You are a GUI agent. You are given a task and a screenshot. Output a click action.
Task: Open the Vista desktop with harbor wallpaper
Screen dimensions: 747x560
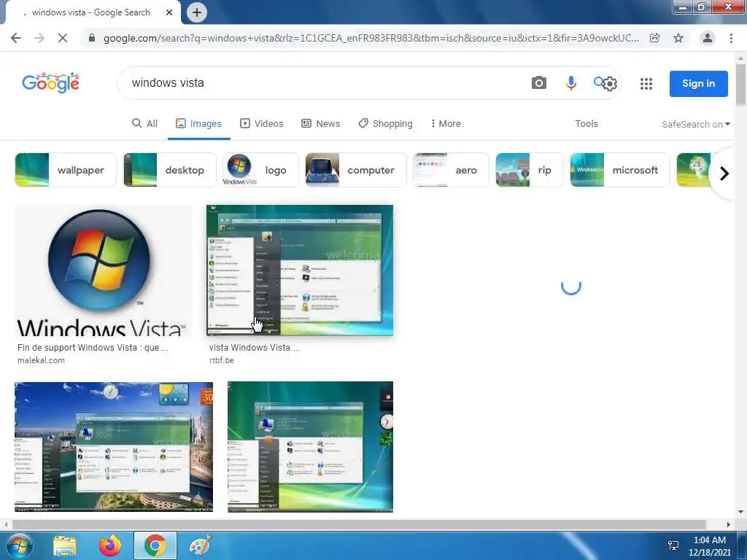114,447
